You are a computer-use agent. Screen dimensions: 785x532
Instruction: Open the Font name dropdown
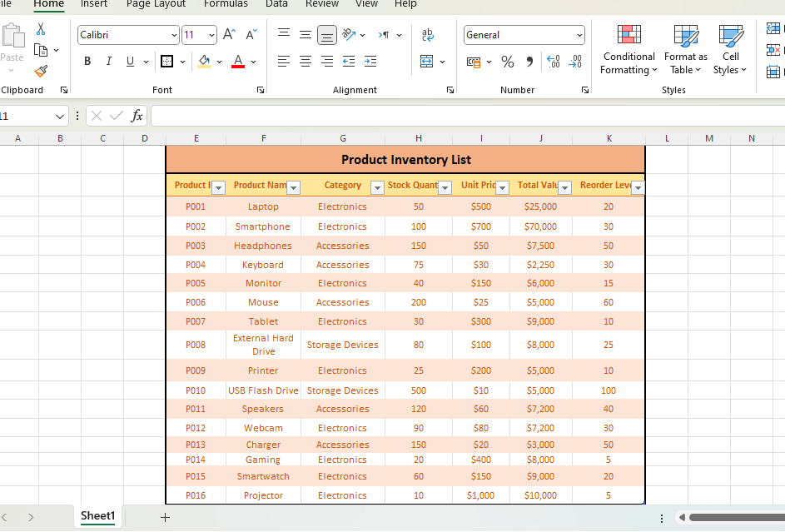[174, 35]
